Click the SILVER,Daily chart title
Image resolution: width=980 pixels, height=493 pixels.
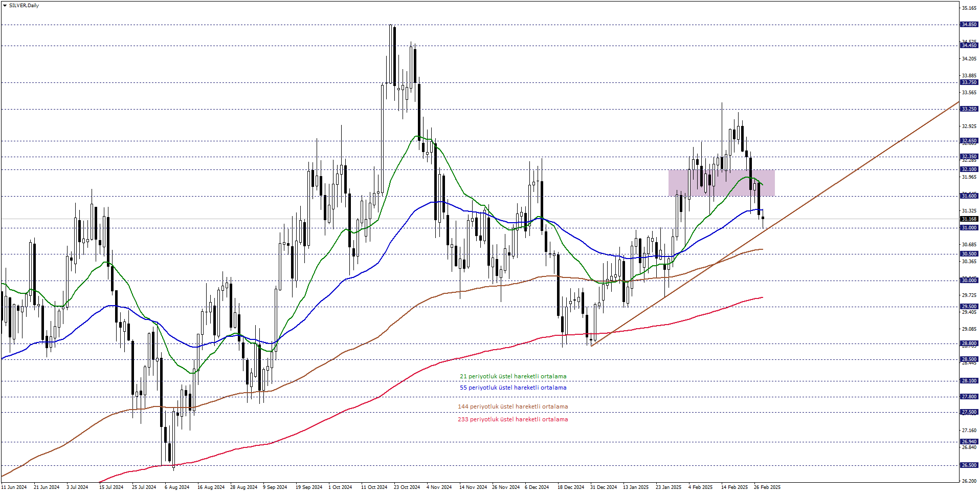(24, 6)
